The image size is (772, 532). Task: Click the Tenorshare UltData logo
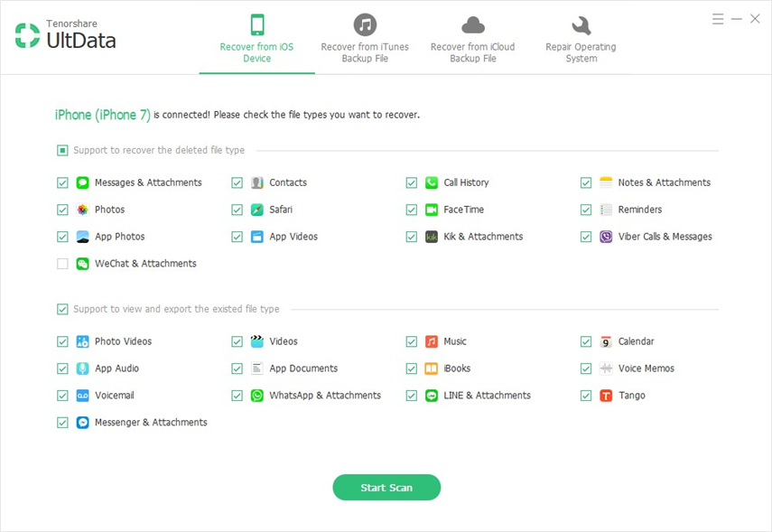click(65, 35)
